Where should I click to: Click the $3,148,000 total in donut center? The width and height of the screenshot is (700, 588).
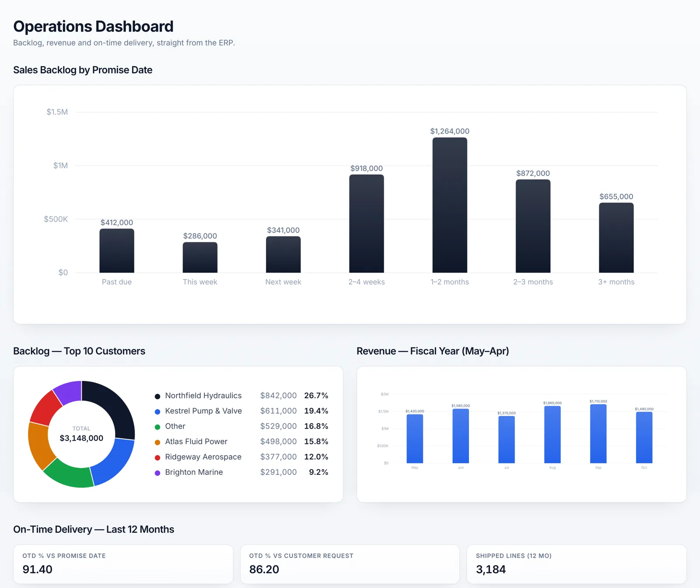tap(81, 438)
